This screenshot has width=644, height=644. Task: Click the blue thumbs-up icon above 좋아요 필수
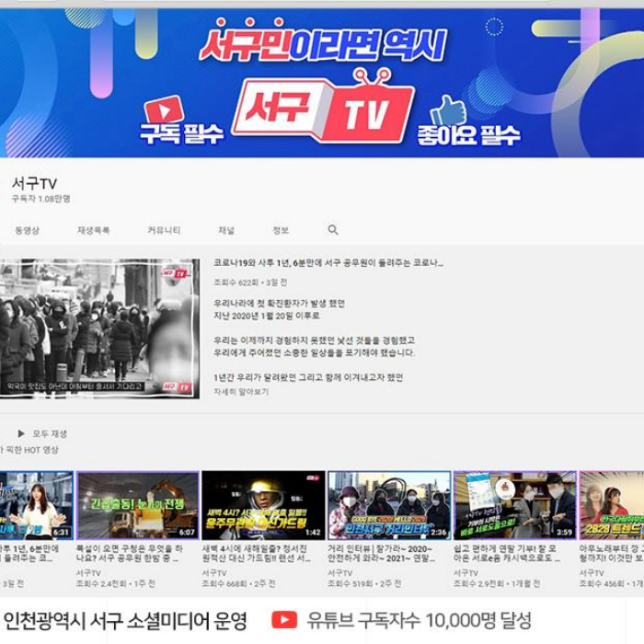point(449,111)
